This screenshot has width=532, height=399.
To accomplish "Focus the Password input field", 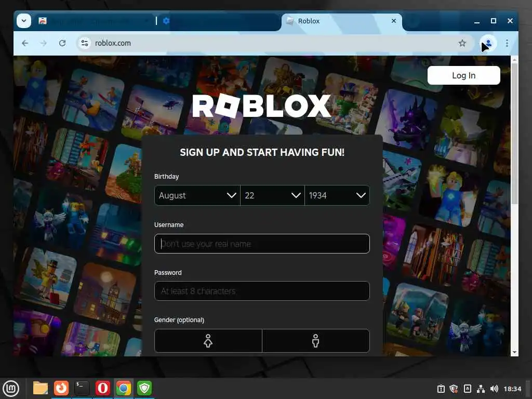I will [x=262, y=291].
